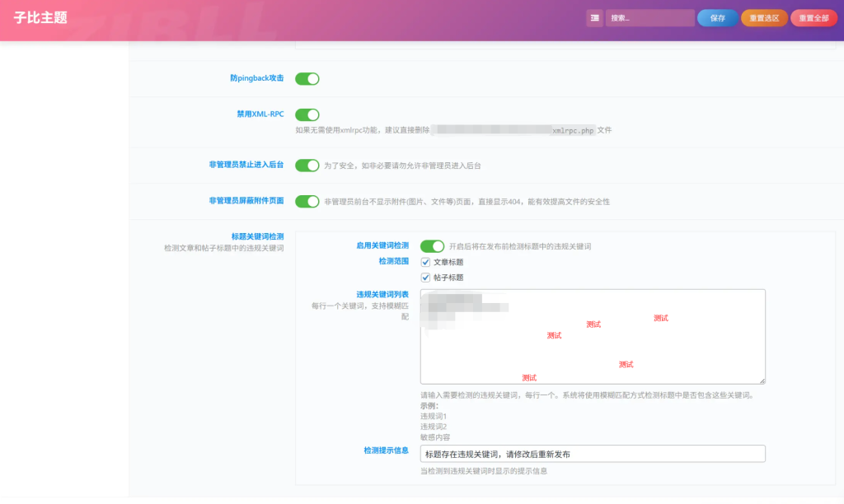Click the 禁用XML-RPC label text
This screenshot has width=844, height=504.
click(260, 114)
